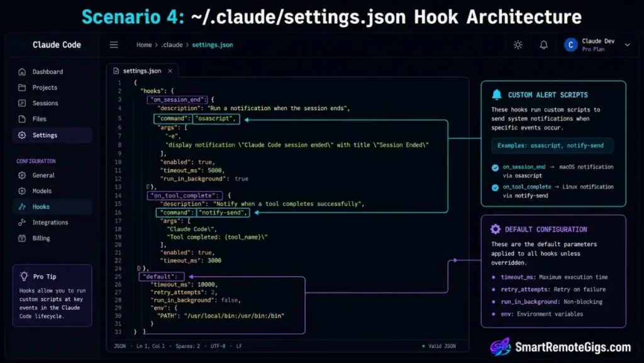This screenshot has height=363, width=644.
Task: Click the Dashboard home icon
Action: [x=22, y=72]
